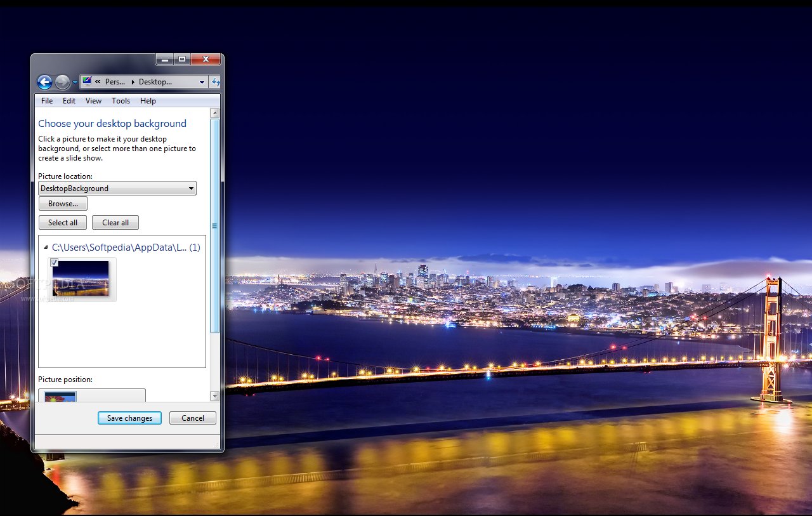Click the 'Picture position:' label
Image resolution: width=812 pixels, height=516 pixels.
65,380
